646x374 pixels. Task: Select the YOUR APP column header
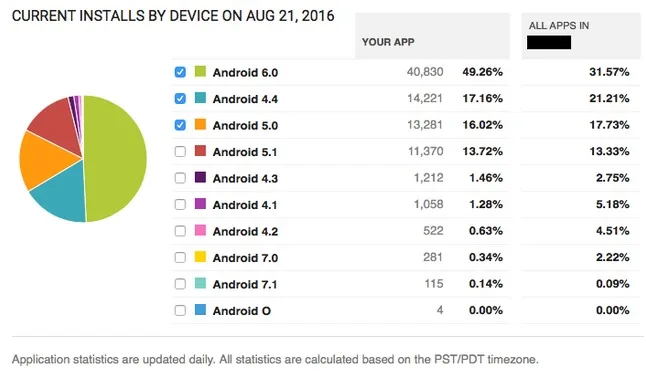click(x=432, y=36)
